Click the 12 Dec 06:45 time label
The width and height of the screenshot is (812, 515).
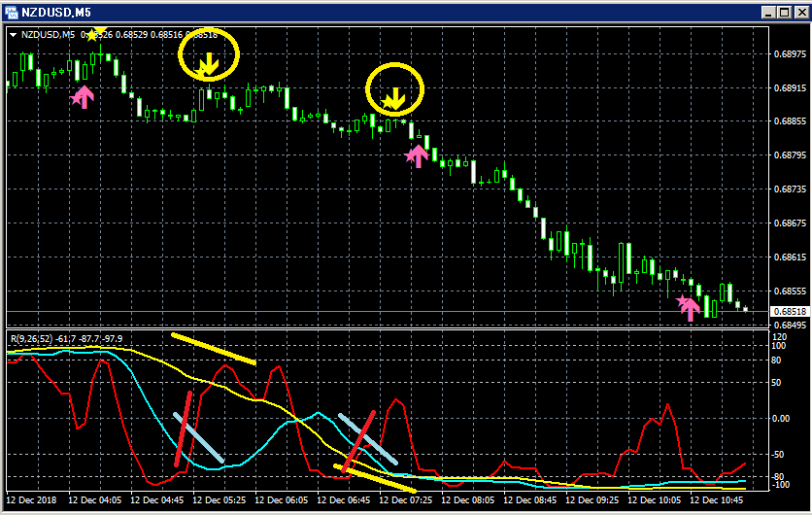pyautogui.click(x=343, y=500)
